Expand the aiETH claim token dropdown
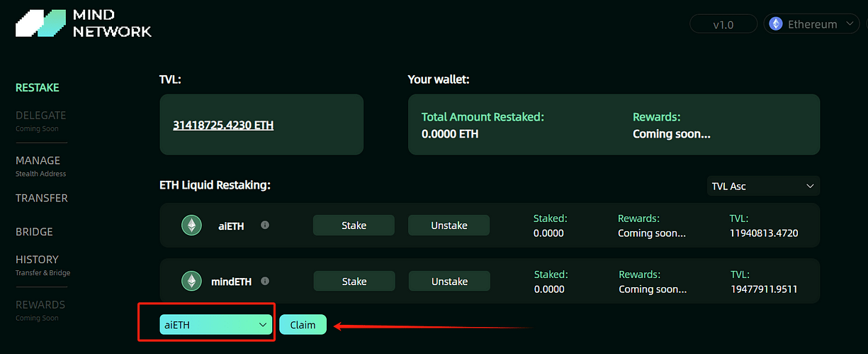The height and width of the screenshot is (354, 868). tap(216, 324)
